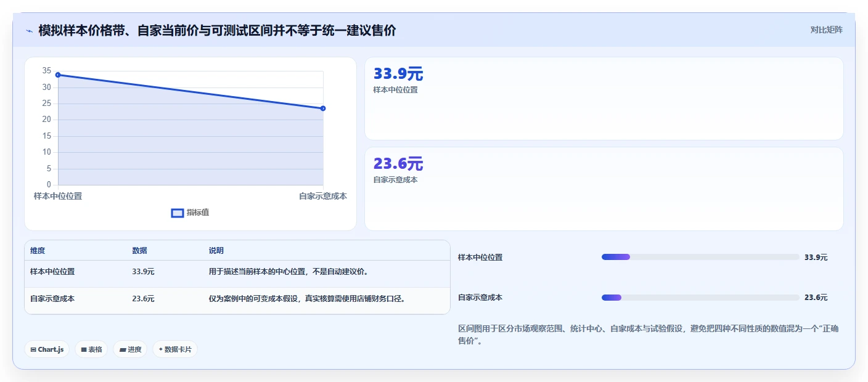Click the 维度 table column header
This screenshot has width=868, height=382.
click(38, 251)
